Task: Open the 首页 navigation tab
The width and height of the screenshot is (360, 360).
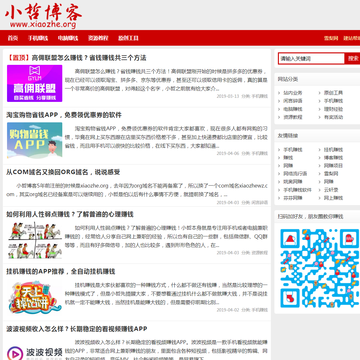Action: coord(13,38)
